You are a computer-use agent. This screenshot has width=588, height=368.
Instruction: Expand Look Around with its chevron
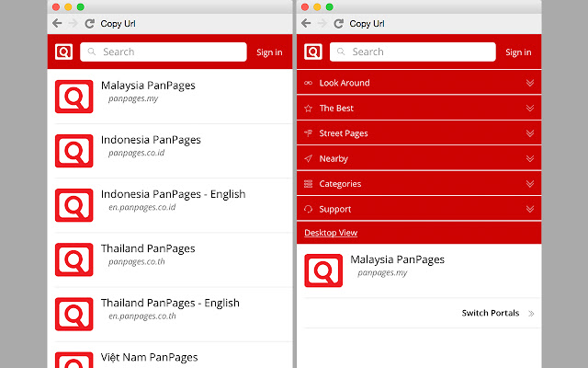click(x=530, y=83)
